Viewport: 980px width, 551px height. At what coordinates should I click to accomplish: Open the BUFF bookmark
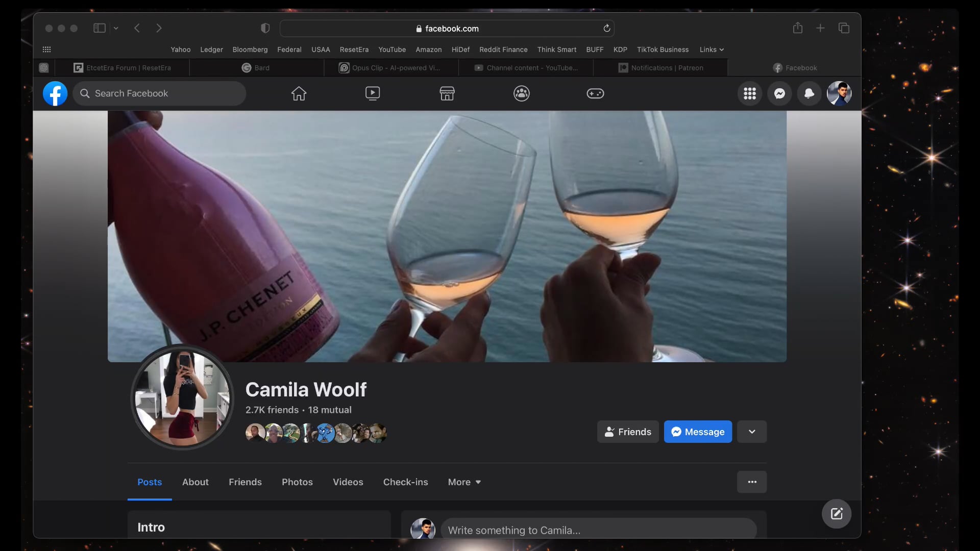coord(595,49)
